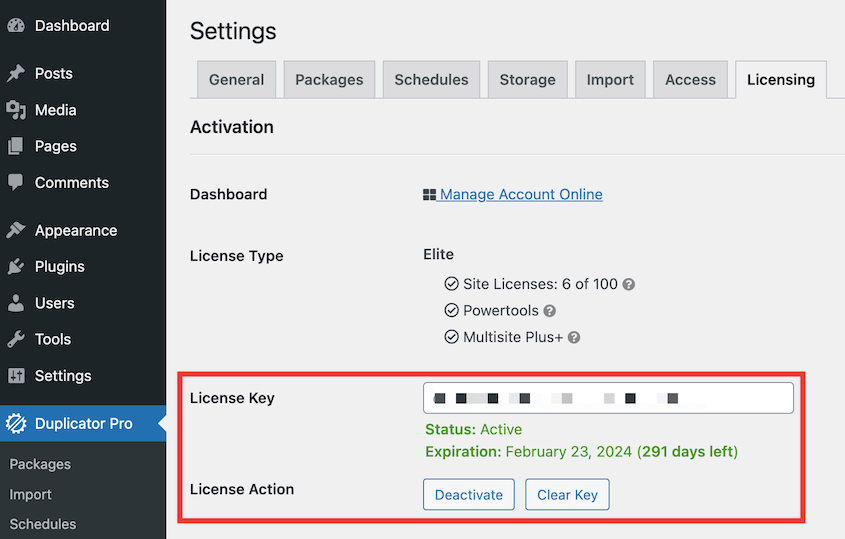Select Duplicator Pro menu item
The width and height of the screenshot is (845, 539).
click(84, 424)
